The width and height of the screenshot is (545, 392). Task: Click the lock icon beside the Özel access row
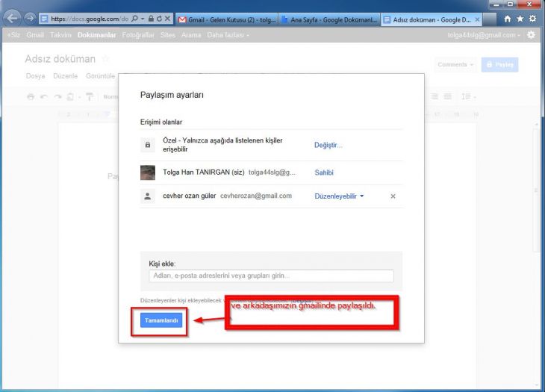[x=148, y=145]
